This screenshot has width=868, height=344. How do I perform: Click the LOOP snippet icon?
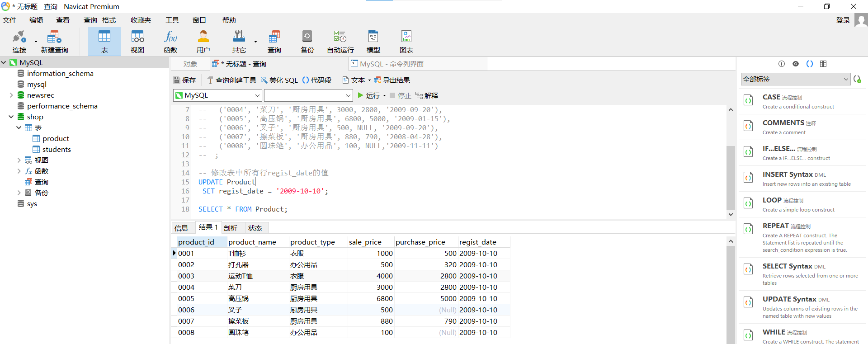tap(749, 203)
